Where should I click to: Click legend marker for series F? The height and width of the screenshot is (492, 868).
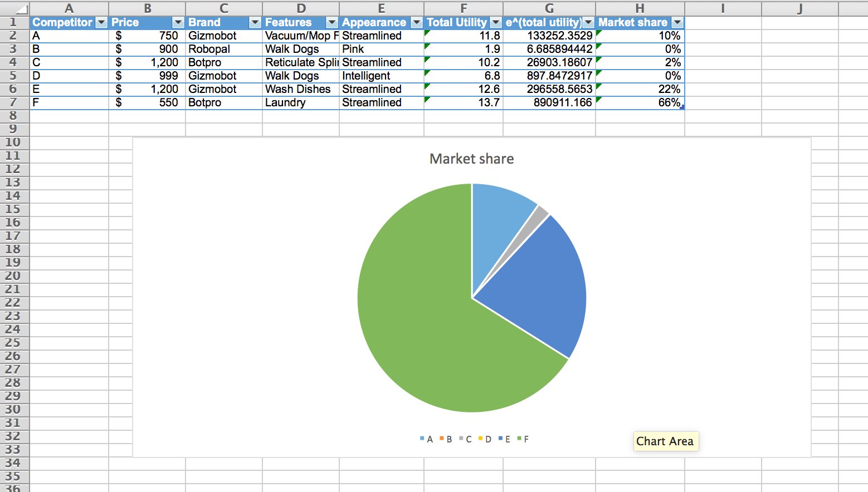(x=519, y=439)
